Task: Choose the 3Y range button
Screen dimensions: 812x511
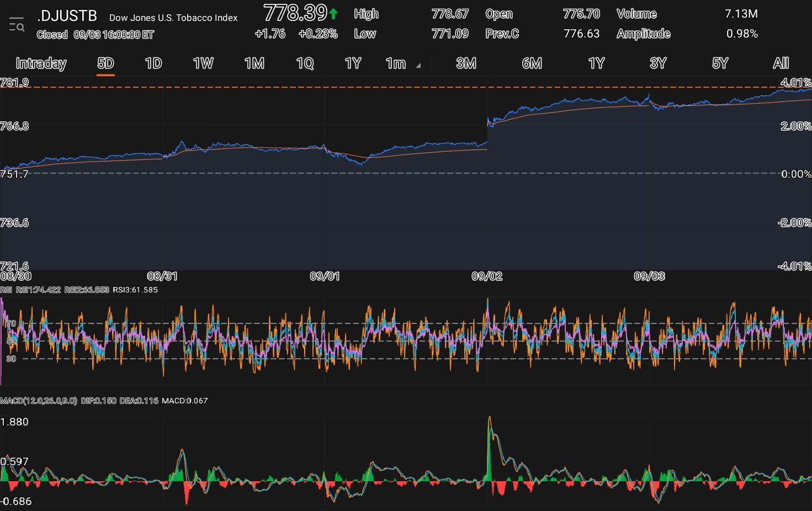Action: 658,63
